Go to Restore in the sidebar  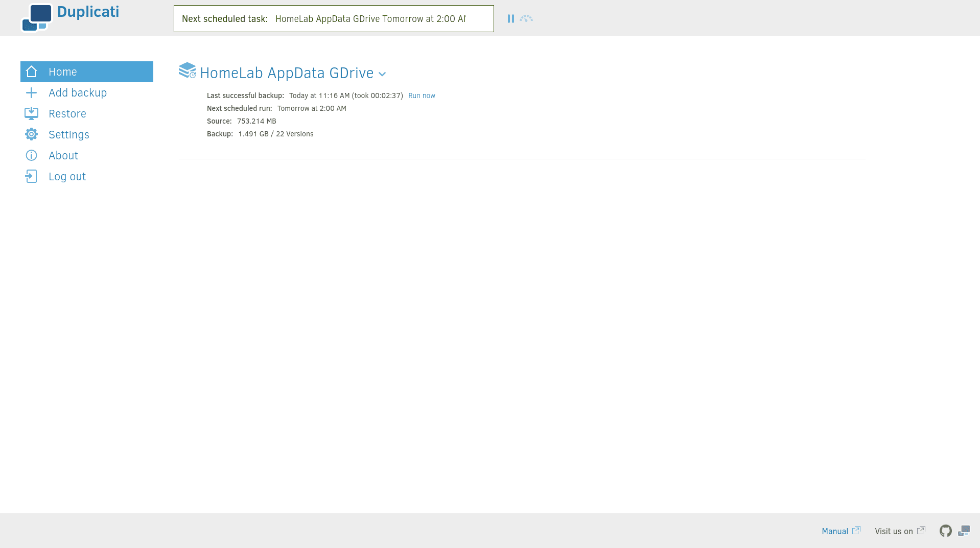(x=67, y=114)
